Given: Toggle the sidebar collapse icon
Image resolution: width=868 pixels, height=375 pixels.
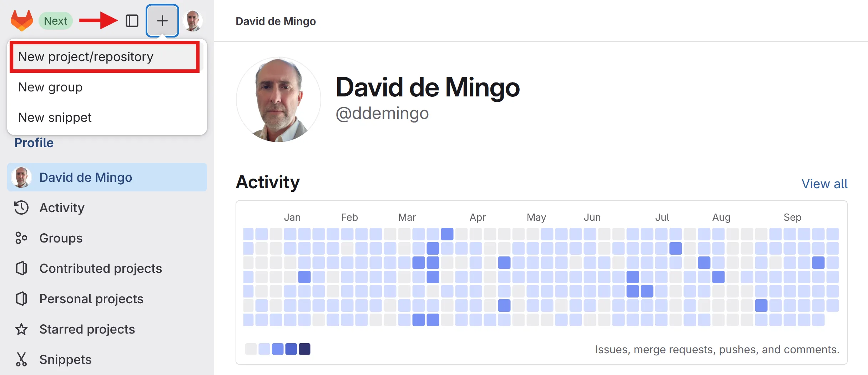Looking at the screenshot, I should [132, 21].
